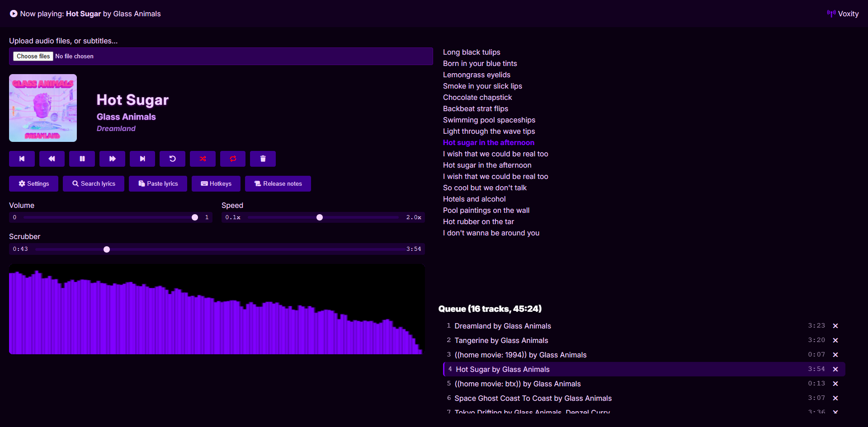Click the 3:23 duration of Dreamland
The image size is (868, 427).
tap(816, 326)
